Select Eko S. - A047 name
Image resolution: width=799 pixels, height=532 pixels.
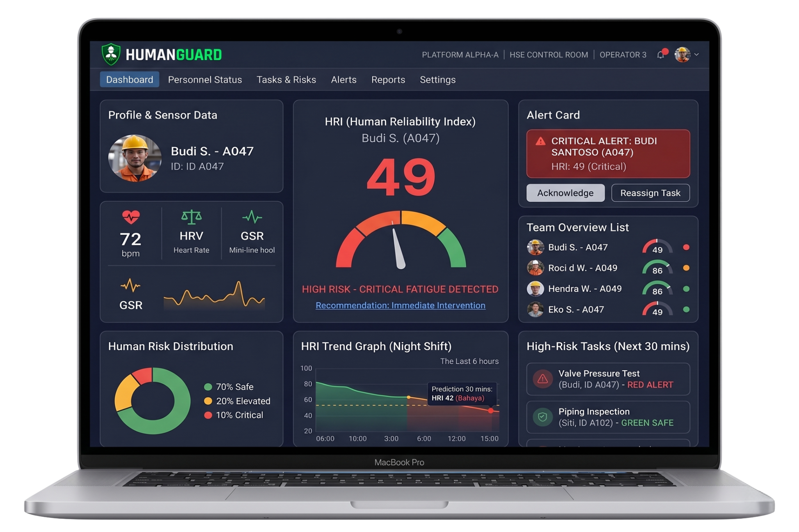pyautogui.click(x=576, y=309)
